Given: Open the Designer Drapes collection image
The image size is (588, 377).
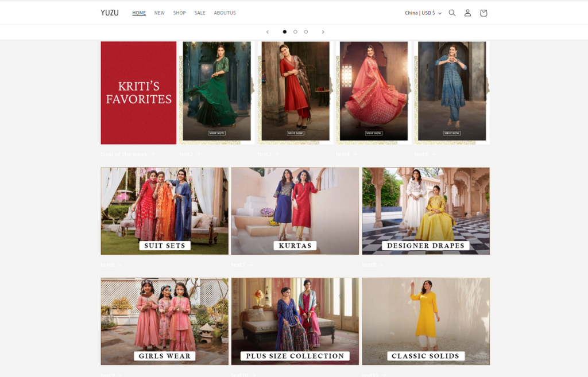Looking at the screenshot, I should 425,211.
